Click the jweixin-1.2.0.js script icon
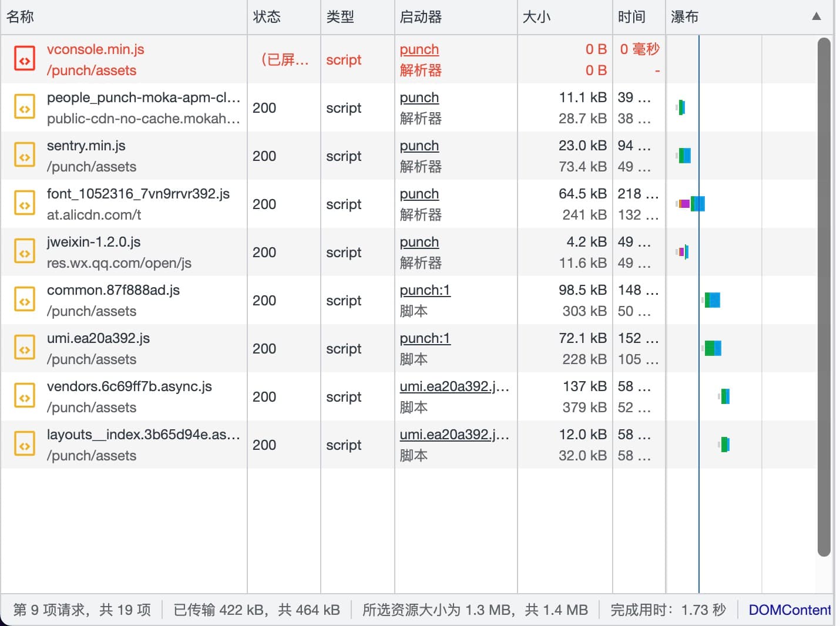840x626 pixels. tap(25, 253)
